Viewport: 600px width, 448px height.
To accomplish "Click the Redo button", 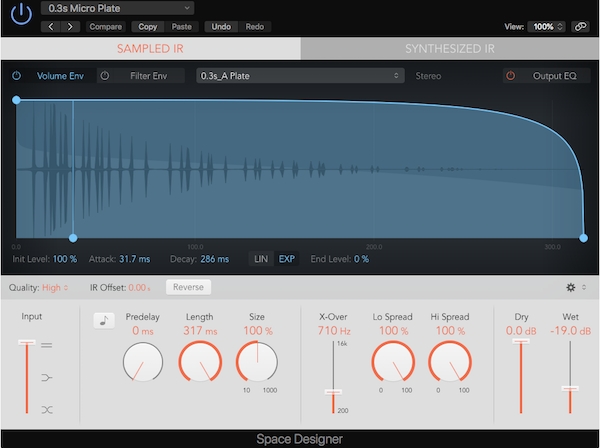I will click(254, 26).
